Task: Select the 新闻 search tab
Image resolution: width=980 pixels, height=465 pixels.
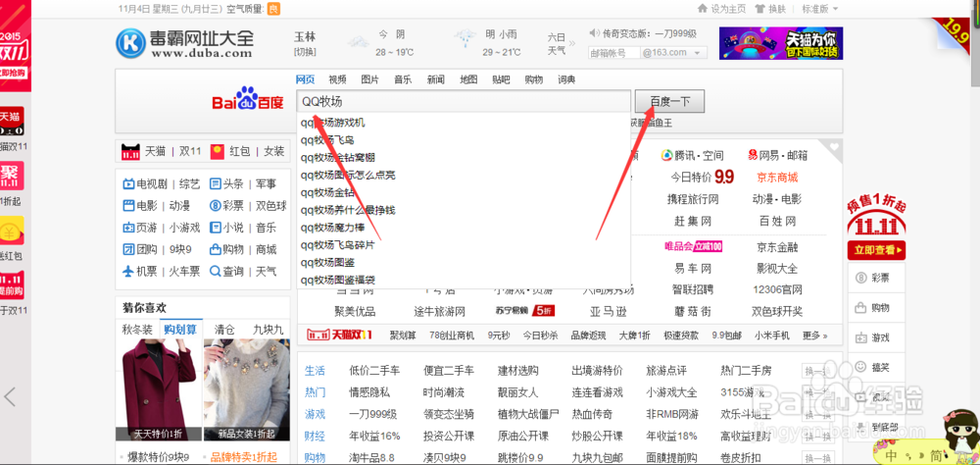Action: click(436, 79)
